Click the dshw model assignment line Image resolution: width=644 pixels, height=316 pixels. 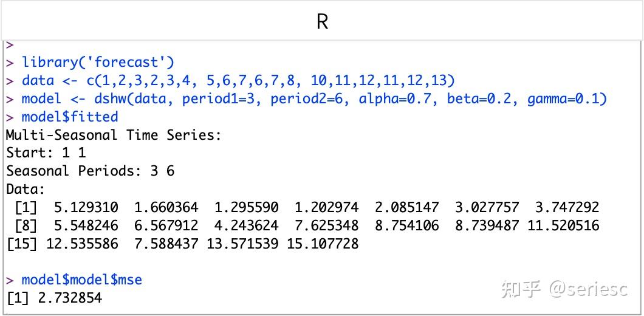pos(313,98)
